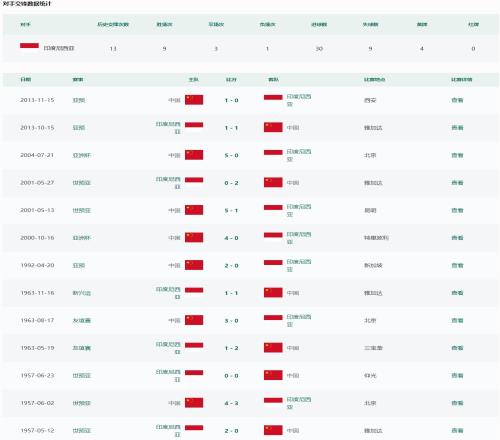Select China's flag in the 1957-06-02 row
This screenshot has width=500, height=440.
pos(194,403)
